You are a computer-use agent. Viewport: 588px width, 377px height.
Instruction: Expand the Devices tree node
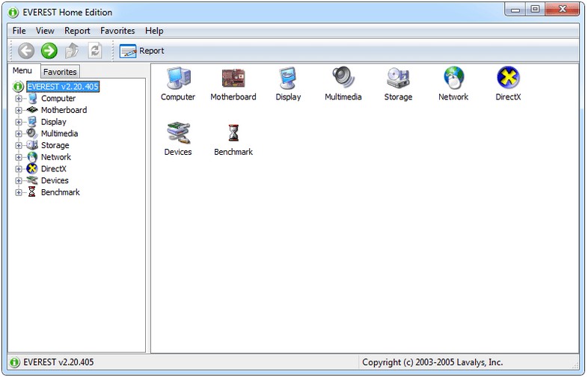click(x=18, y=180)
